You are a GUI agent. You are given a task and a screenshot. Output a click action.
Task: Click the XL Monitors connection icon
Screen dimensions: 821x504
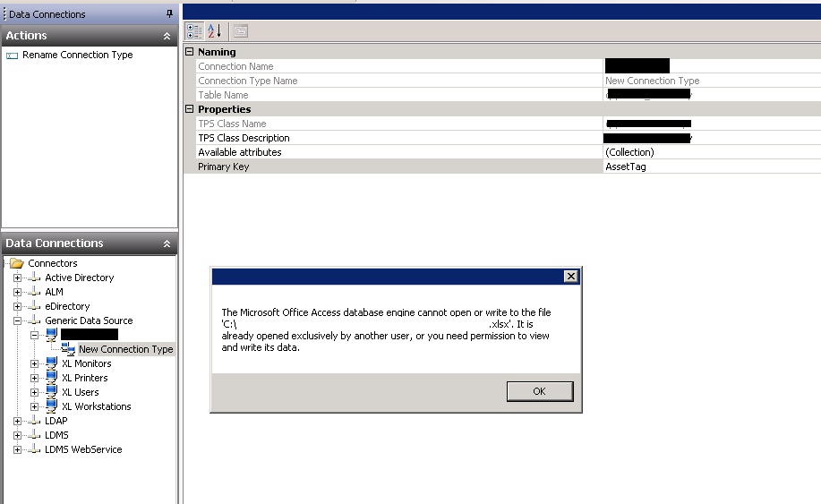(51, 363)
